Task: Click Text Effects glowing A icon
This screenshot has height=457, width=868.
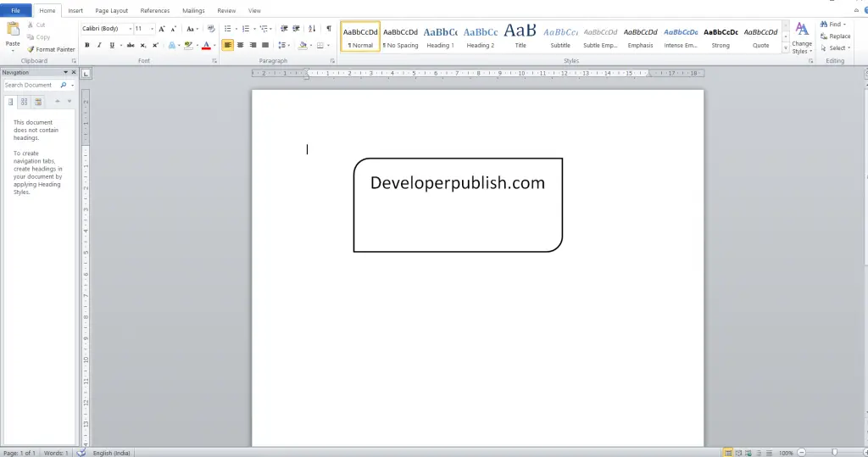Action: (x=171, y=46)
